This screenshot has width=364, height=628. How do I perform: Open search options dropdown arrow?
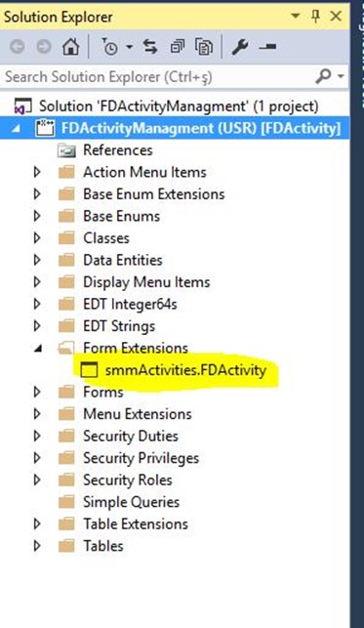tap(341, 76)
